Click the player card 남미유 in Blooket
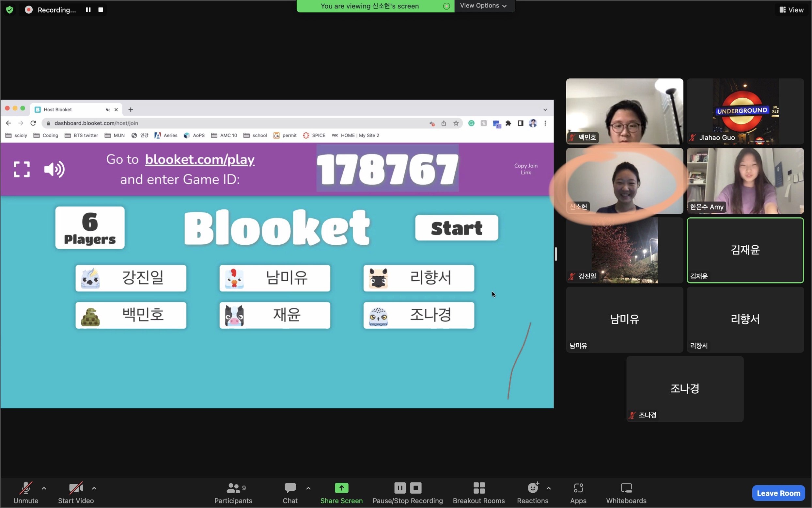Viewport: 812px width, 508px height. pos(275,278)
